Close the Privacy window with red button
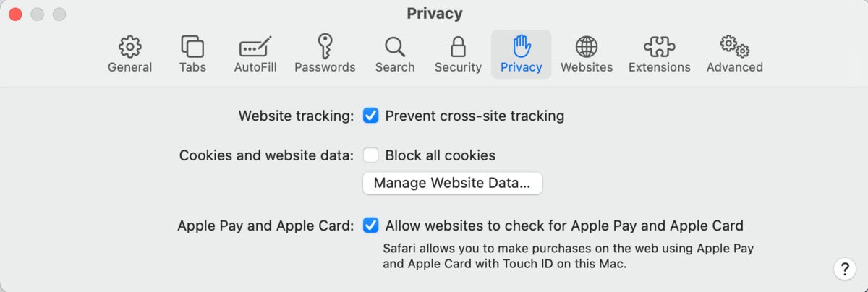The height and width of the screenshot is (292, 868). click(14, 14)
